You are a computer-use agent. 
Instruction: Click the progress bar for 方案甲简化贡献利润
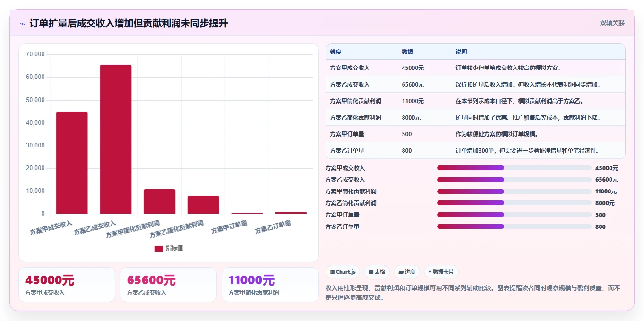(514, 191)
